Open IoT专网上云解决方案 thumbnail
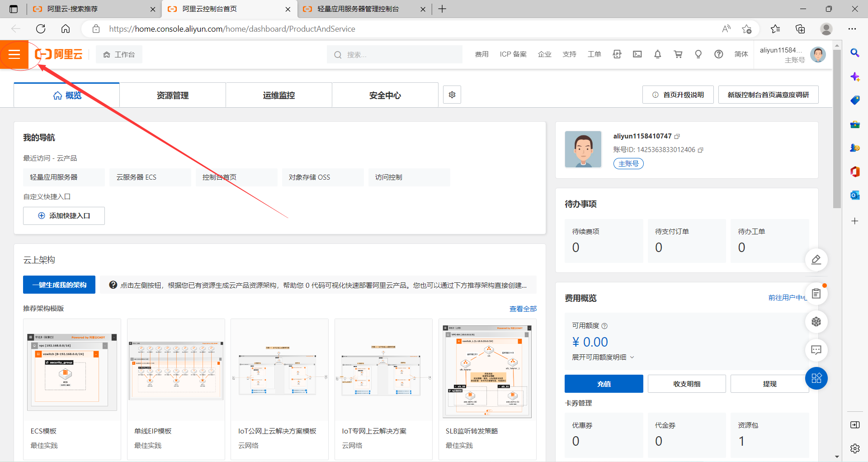Image resolution: width=868 pixels, height=462 pixels. tap(383, 370)
